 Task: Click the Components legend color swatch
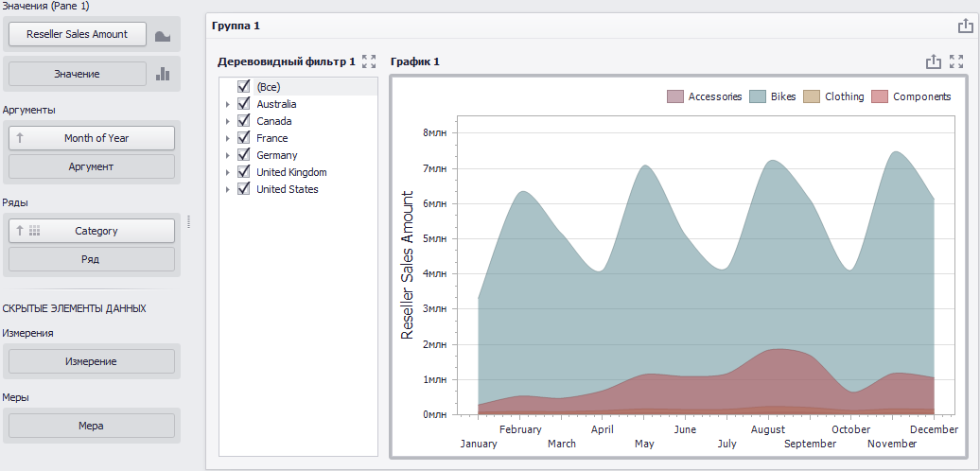(880, 96)
